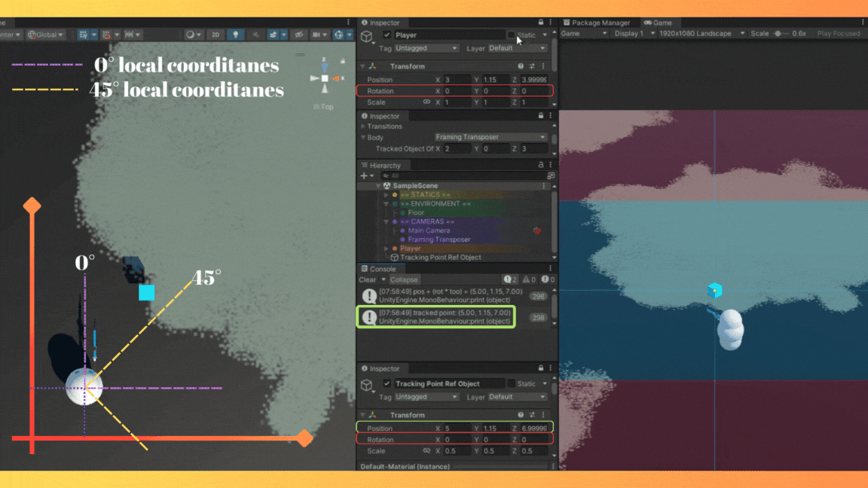Click the cube icon beside Tracking Point Ref Object
868x488 pixels.
coord(367,384)
